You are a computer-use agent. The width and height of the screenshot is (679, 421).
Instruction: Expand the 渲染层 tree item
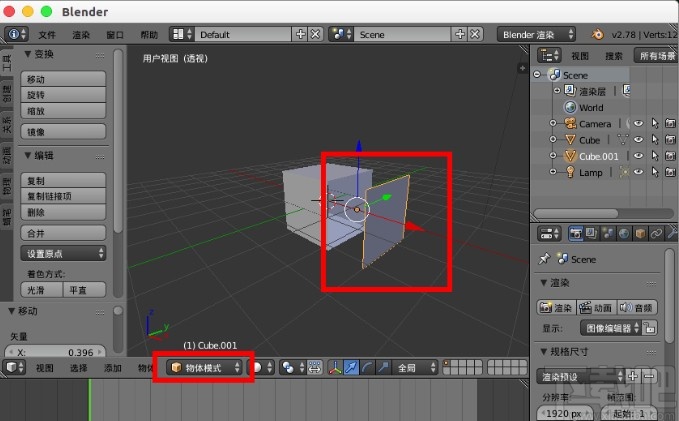pos(557,91)
